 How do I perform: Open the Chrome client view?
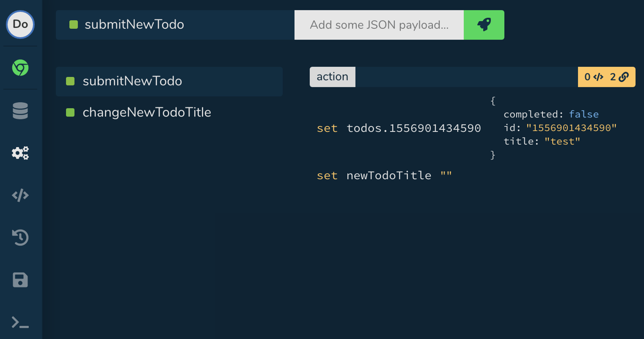pos(20,68)
